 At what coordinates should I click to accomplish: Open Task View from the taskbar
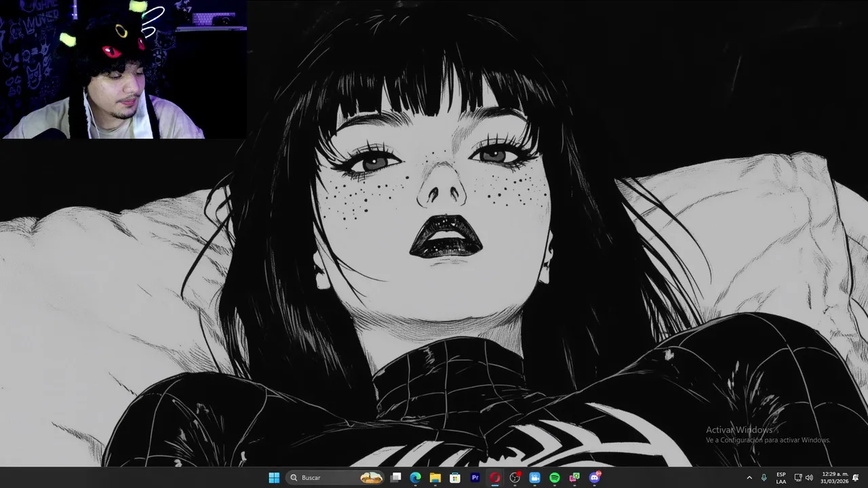tap(396, 478)
